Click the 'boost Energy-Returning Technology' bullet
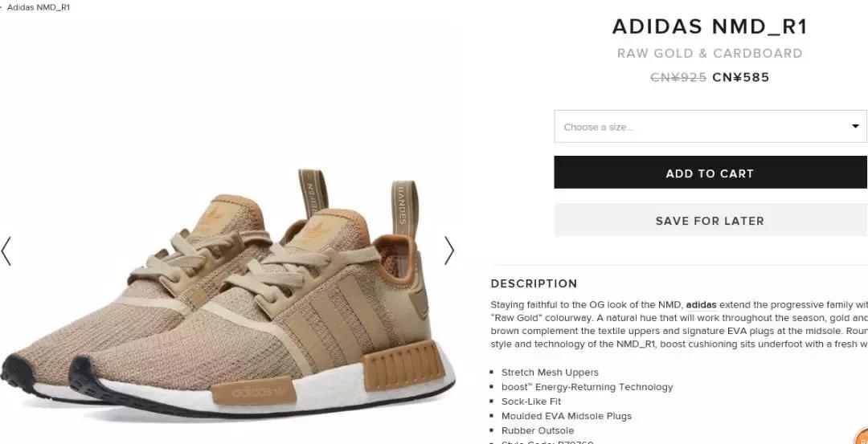Image resolution: width=868 pixels, height=444 pixels. coord(587,387)
